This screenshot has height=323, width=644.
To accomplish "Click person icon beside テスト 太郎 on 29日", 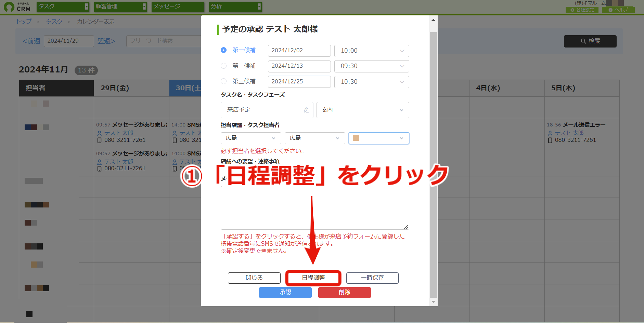I will tap(100, 133).
